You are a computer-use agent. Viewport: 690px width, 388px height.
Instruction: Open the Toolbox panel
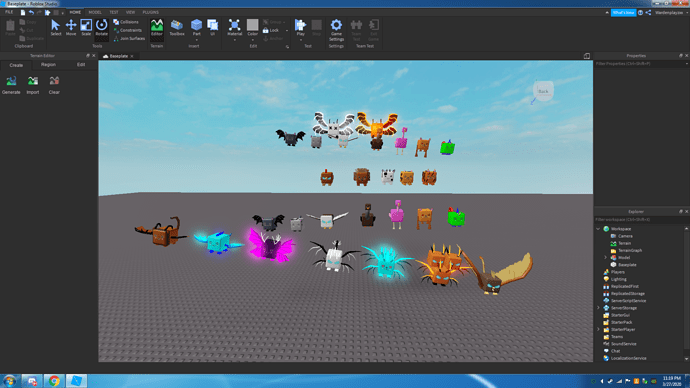coord(177,27)
